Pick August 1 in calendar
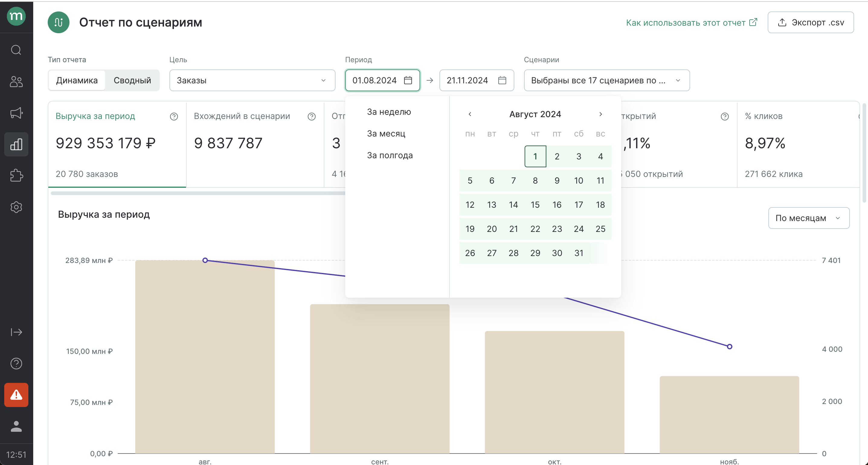868x465 pixels. point(535,156)
